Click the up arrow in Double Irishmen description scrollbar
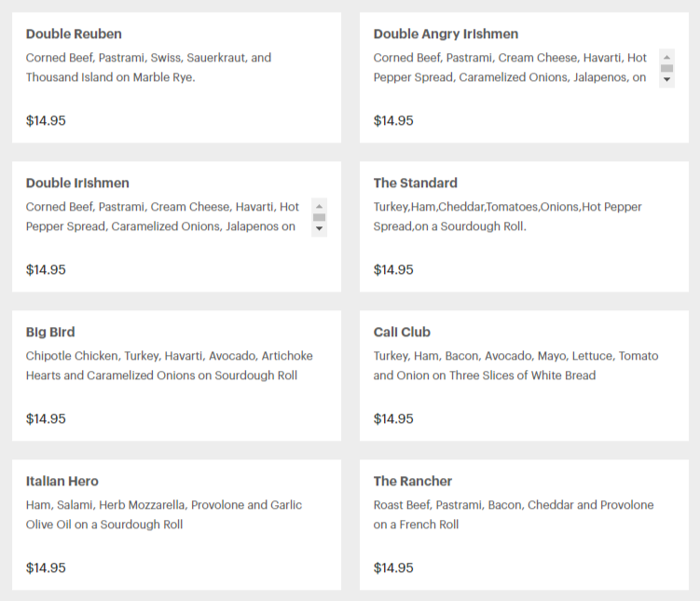Screen dimensions: 700x601 pos(319,206)
